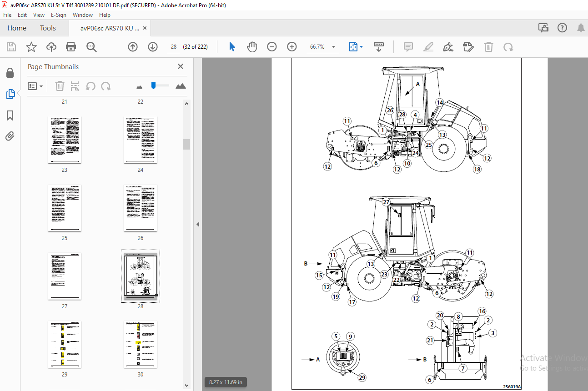Open the File menu
The height and width of the screenshot is (391, 588).
7,15
